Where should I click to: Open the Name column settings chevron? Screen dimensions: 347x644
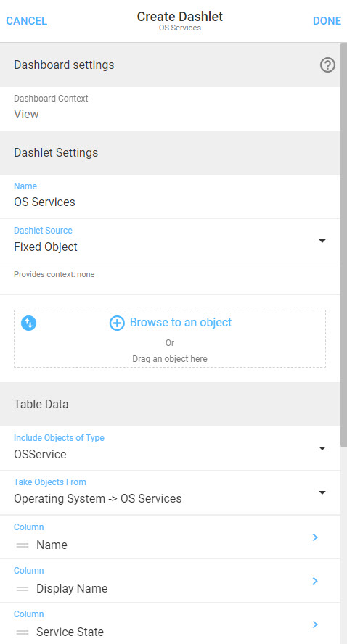[315, 537]
